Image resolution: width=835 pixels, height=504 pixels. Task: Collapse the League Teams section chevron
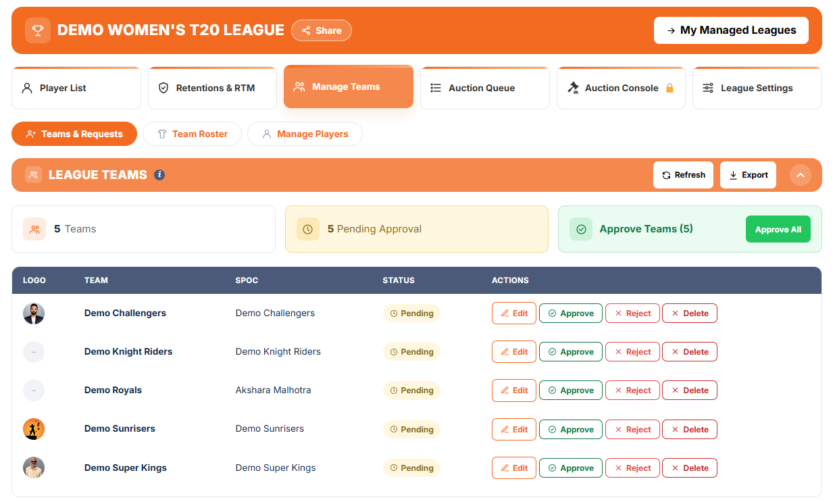pos(800,175)
